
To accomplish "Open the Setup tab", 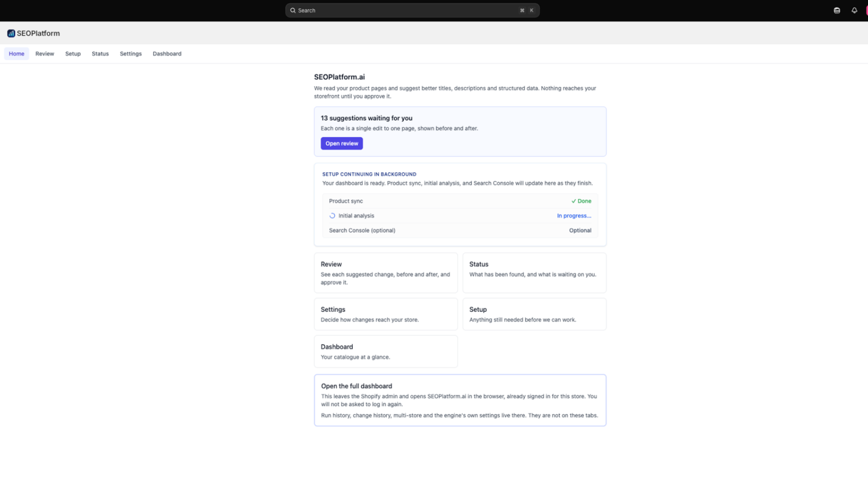I will point(73,54).
